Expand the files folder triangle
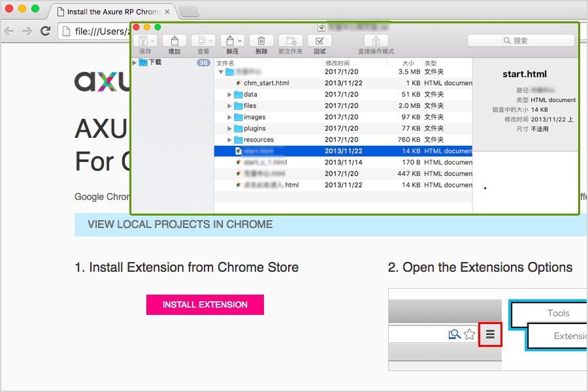 tap(229, 106)
